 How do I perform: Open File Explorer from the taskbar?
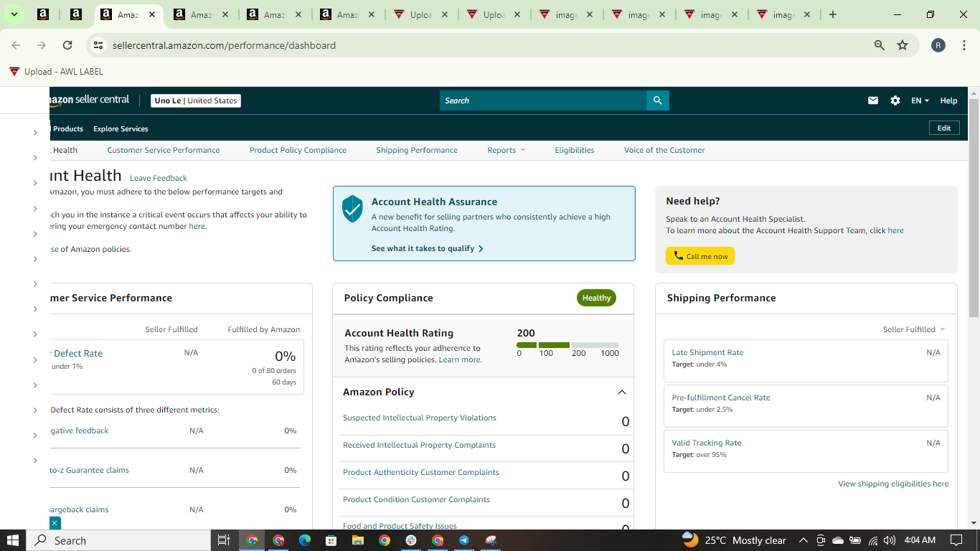(x=357, y=540)
